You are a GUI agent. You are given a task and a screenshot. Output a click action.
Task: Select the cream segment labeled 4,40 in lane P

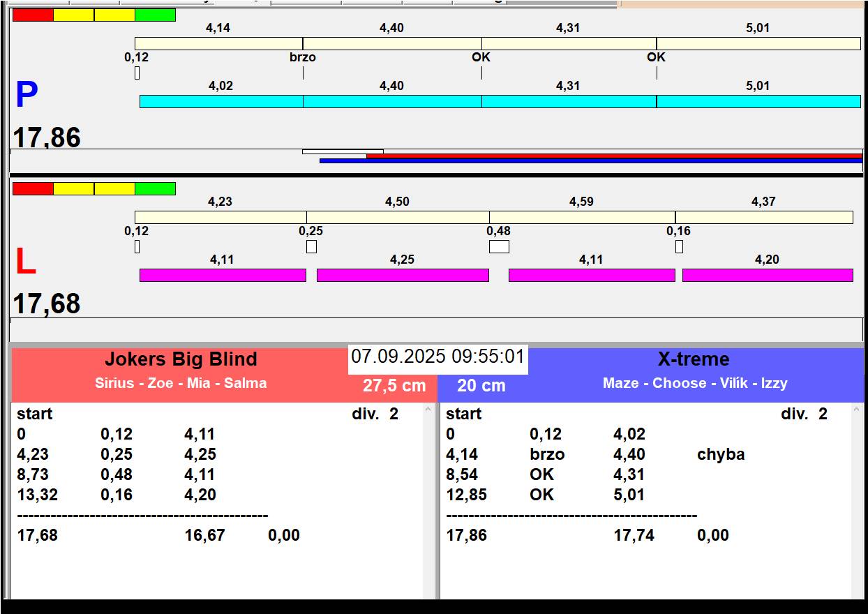point(392,43)
